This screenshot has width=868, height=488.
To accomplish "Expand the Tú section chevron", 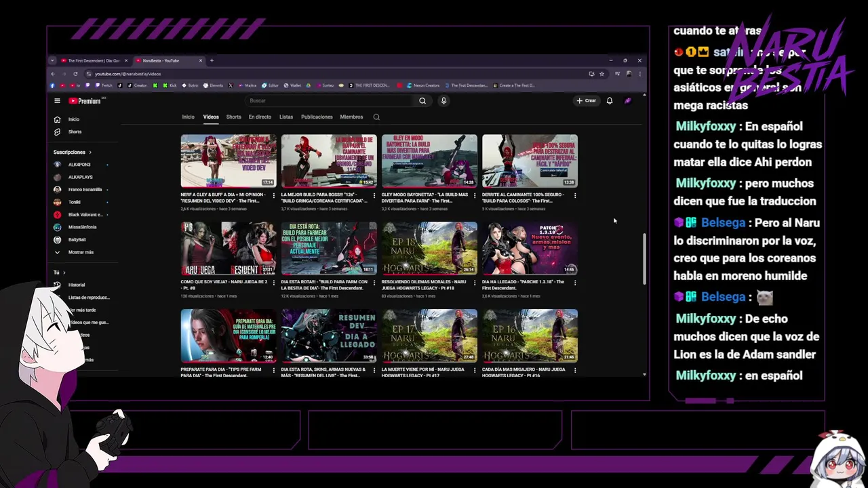I will click(64, 272).
